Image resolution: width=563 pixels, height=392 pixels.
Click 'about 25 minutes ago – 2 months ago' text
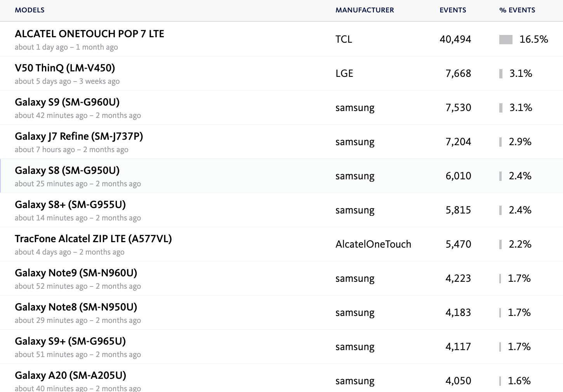click(78, 184)
